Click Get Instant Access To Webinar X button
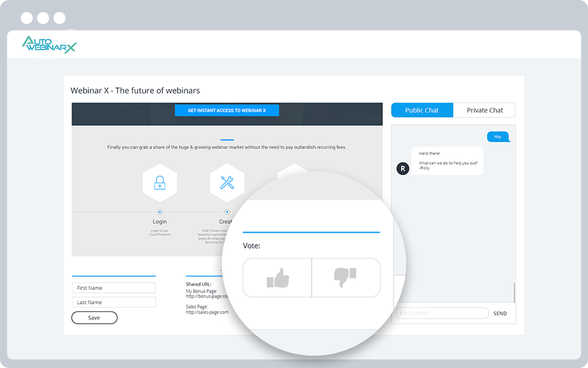This screenshot has width=588, height=368. tap(227, 111)
